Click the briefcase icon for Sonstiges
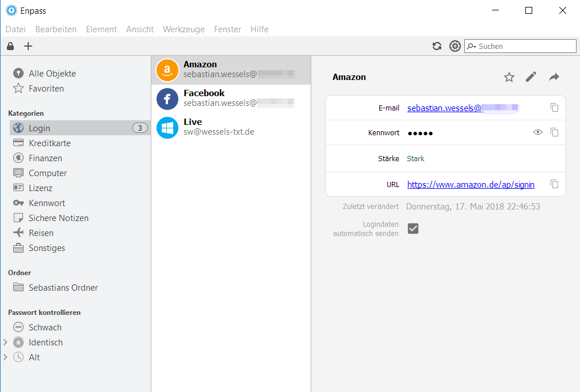The image size is (580, 392). (x=18, y=248)
